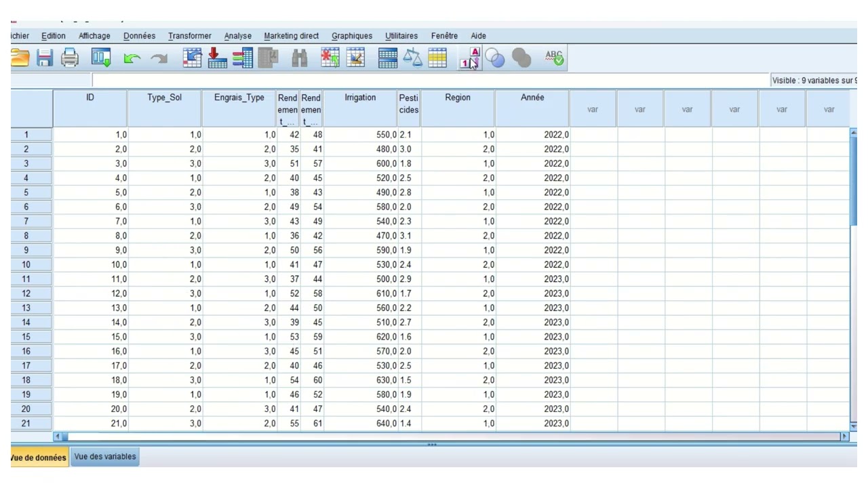Click the horizontal scrollbar left arrow

coord(57,437)
